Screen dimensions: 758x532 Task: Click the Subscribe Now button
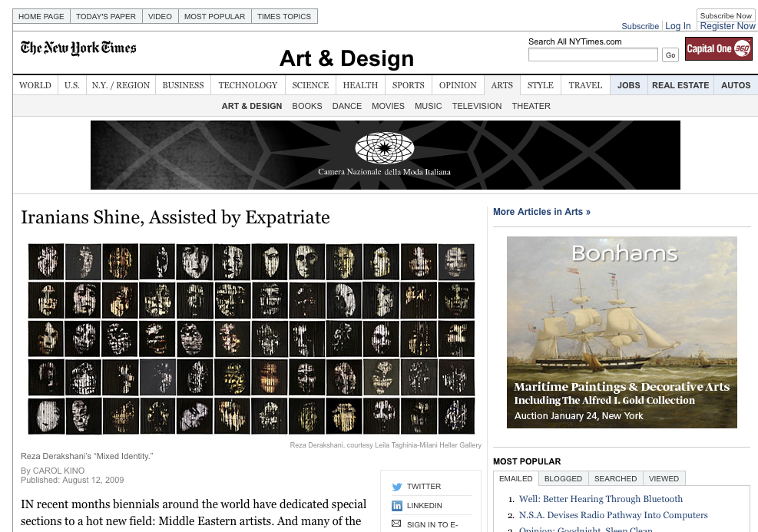726,15
